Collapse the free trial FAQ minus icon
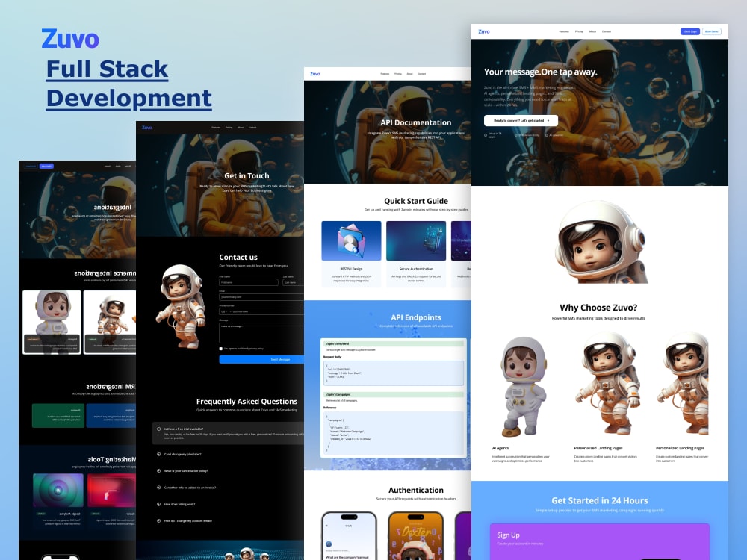This screenshot has height=560, width=747. point(158,429)
